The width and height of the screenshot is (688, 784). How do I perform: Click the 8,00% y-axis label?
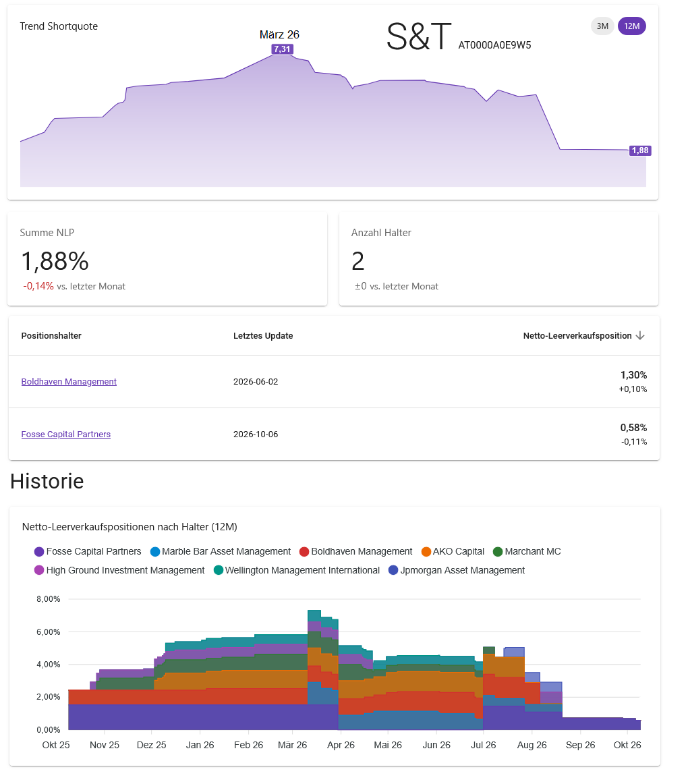click(x=49, y=599)
